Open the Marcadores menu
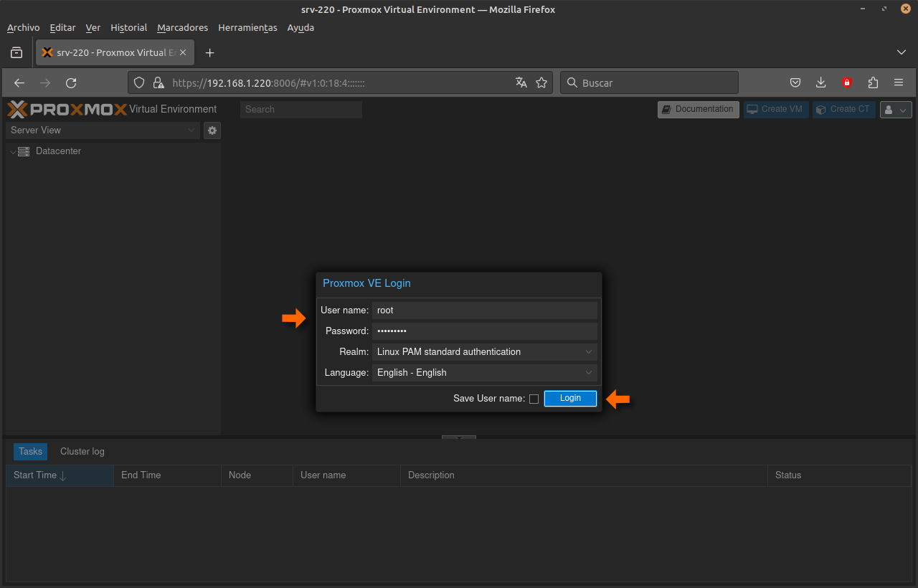Image resolution: width=918 pixels, height=588 pixels. [183, 27]
